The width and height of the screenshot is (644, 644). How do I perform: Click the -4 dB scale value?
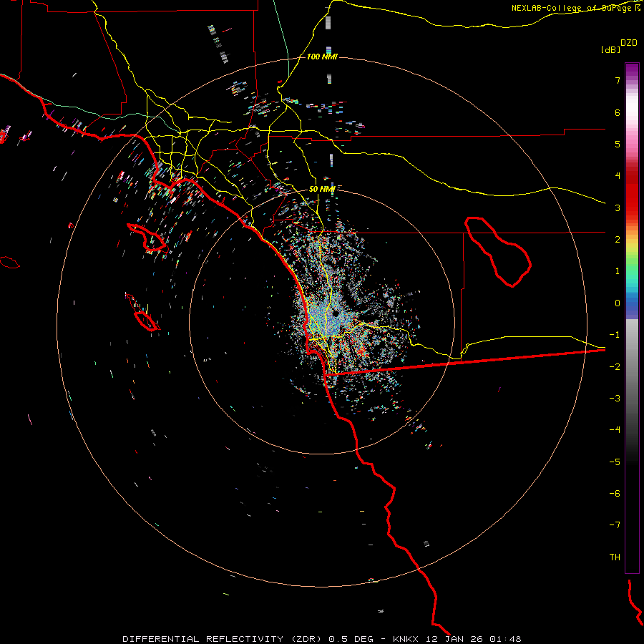click(615, 430)
